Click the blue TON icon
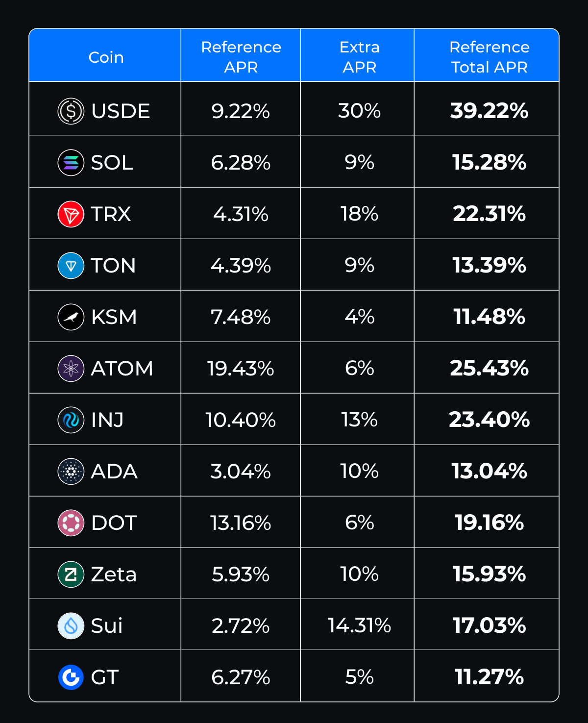588x723 pixels. (71, 266)
